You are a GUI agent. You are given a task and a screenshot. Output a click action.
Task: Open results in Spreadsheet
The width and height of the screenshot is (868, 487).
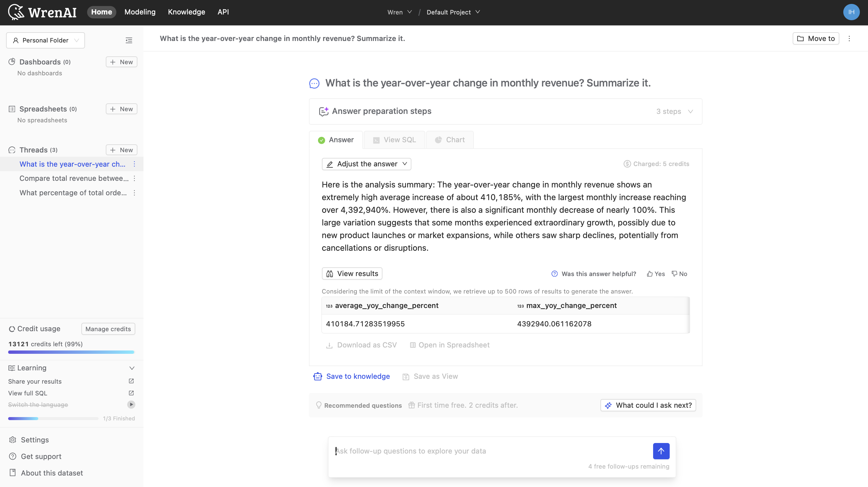point(449,345)
